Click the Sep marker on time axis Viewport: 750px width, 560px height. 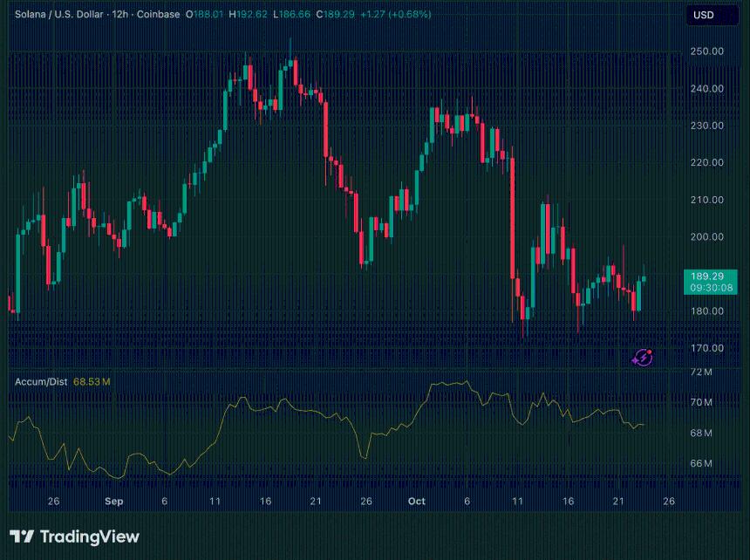114,502
